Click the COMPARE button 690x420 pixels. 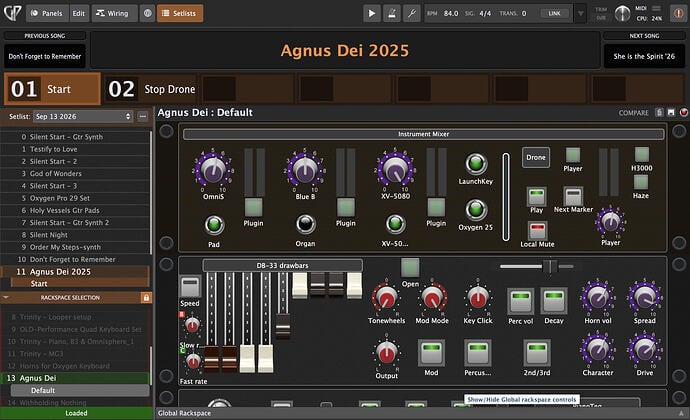tap(633, 113)
